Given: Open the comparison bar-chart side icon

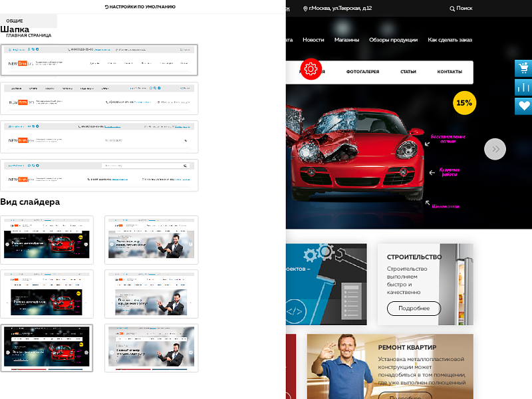Looking at the screenshot, I should click(x=523, y=87).
